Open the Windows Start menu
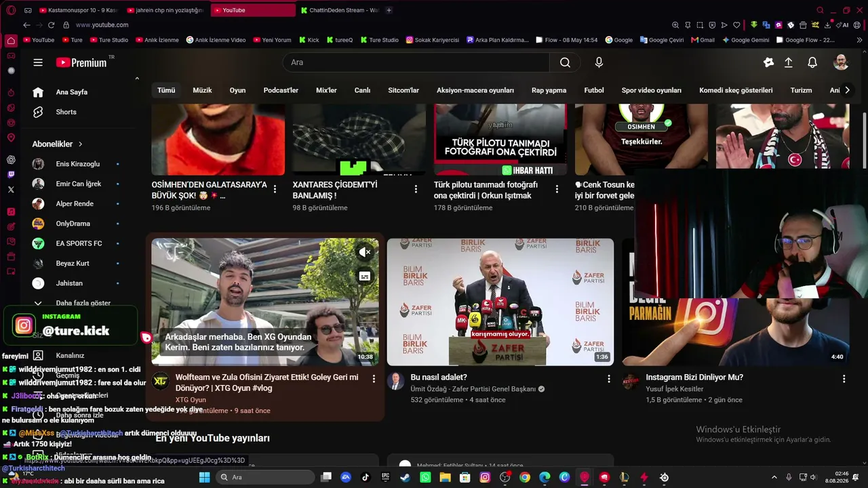Viewport: 868px width, 488px height. (204, 477)
